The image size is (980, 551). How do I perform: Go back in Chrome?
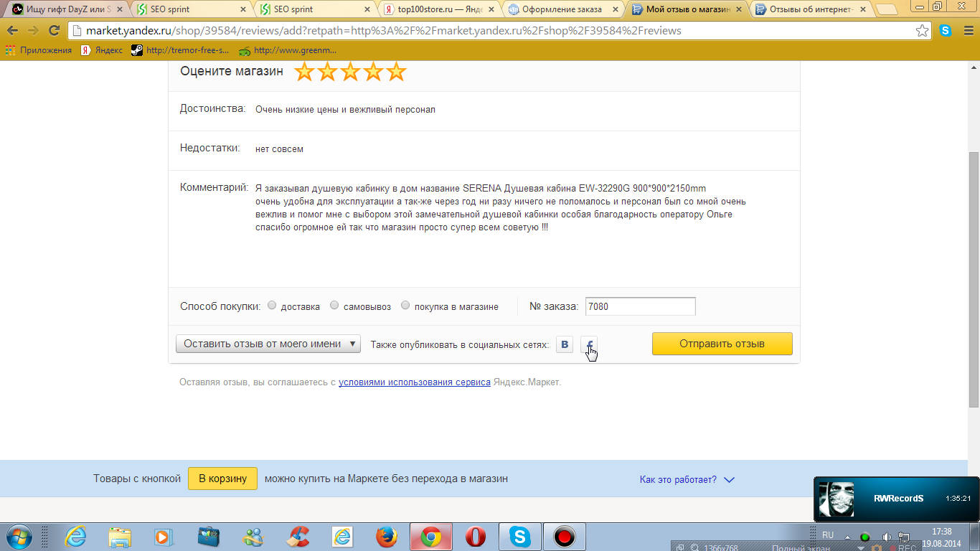pyautogui.click(x=12, y=31)
